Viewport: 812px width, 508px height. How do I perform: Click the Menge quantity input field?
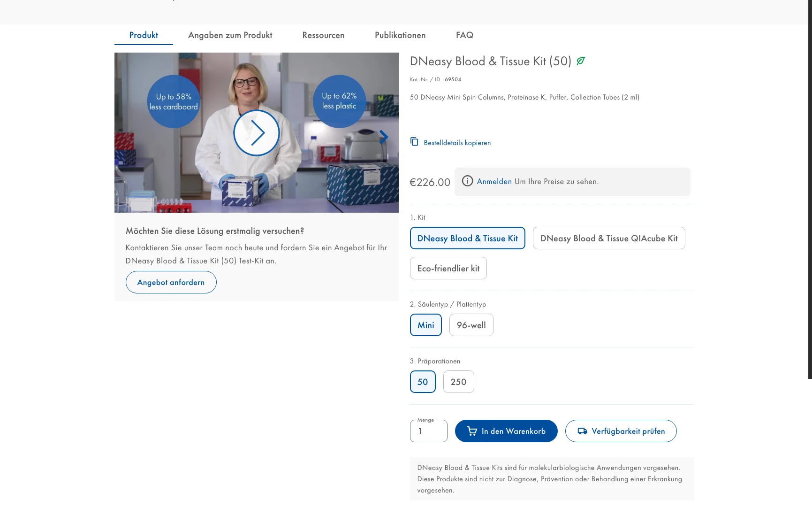tap(429, 431)
